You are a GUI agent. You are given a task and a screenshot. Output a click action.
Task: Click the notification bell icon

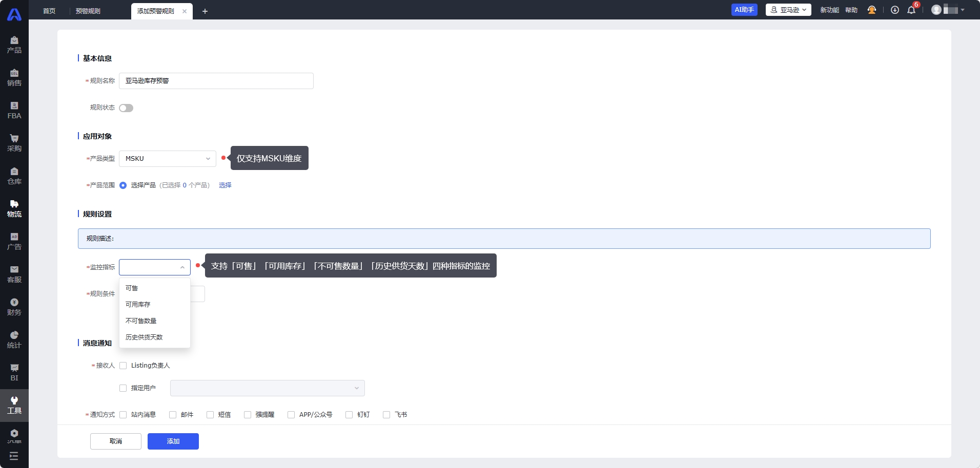coord(911,10)
